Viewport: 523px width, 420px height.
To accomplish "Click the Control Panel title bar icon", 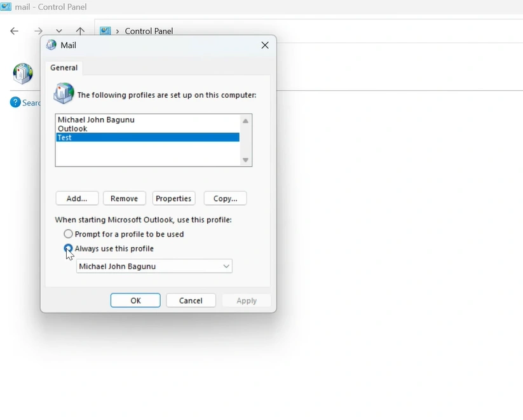I will 6,7.
